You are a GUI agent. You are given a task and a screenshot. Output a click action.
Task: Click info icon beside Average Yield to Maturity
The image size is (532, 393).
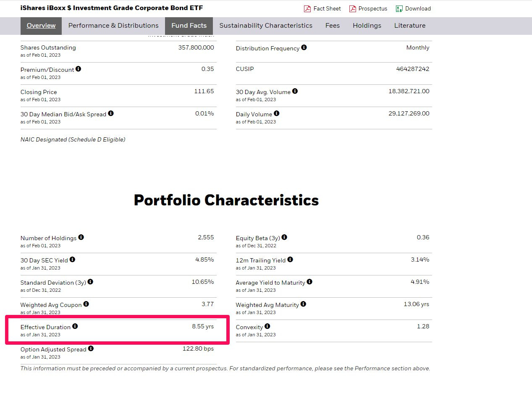click(x=309, y=282)
